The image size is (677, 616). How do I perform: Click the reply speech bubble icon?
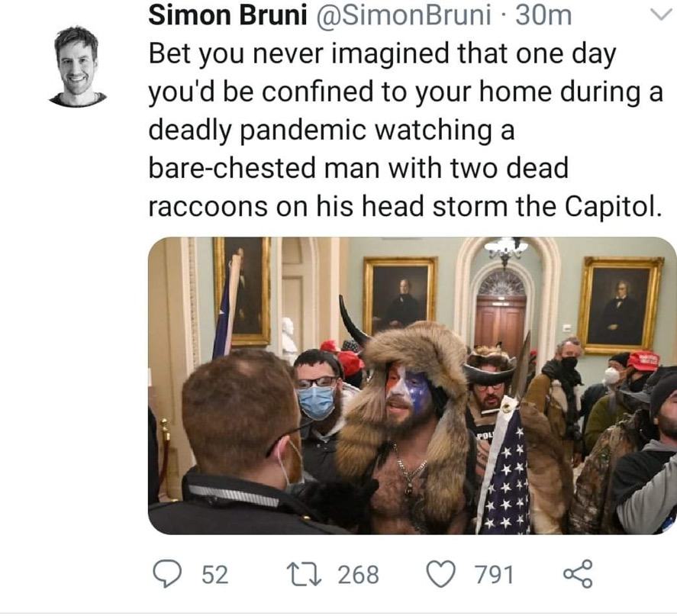coord(167,574)
